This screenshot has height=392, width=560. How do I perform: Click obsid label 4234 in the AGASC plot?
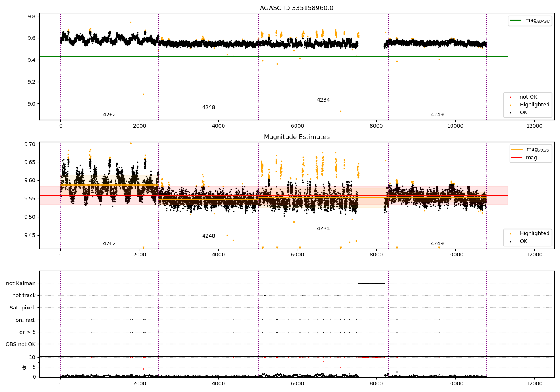[323, 100]
